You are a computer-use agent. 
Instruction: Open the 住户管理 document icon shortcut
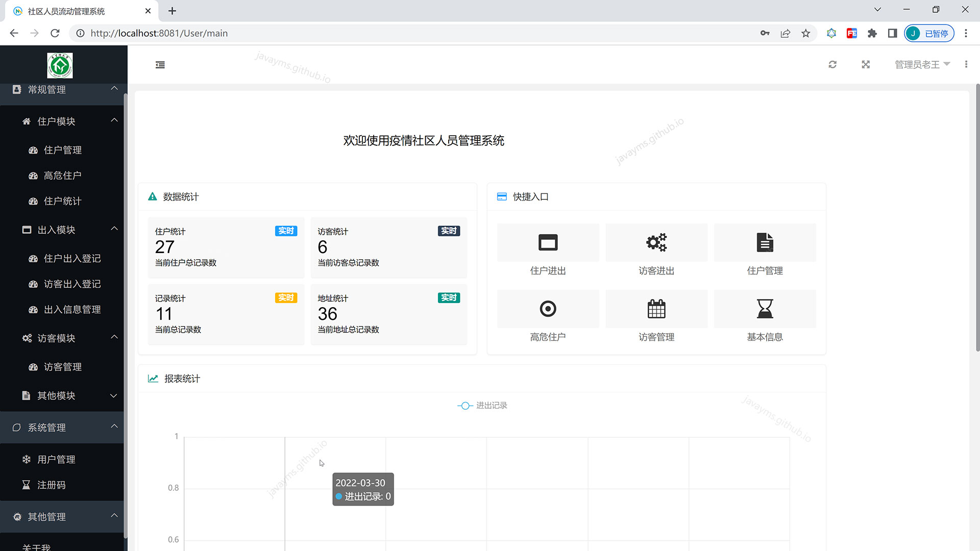click(765, 242)
